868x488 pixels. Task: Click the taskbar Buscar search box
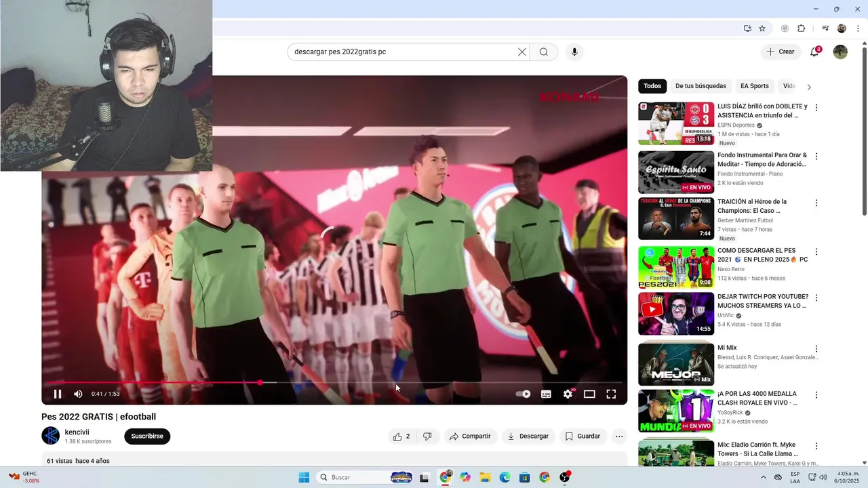tap(365, 477)
